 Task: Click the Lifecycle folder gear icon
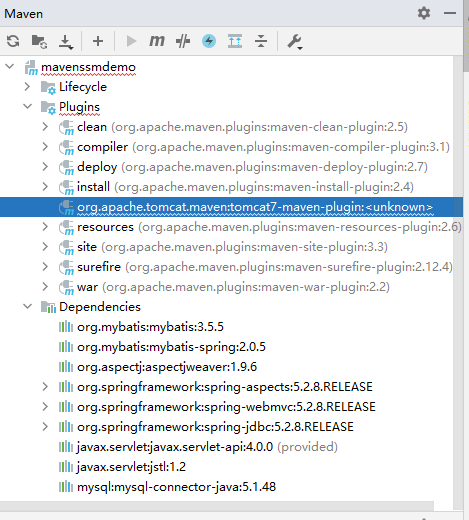tap(48, 88)
